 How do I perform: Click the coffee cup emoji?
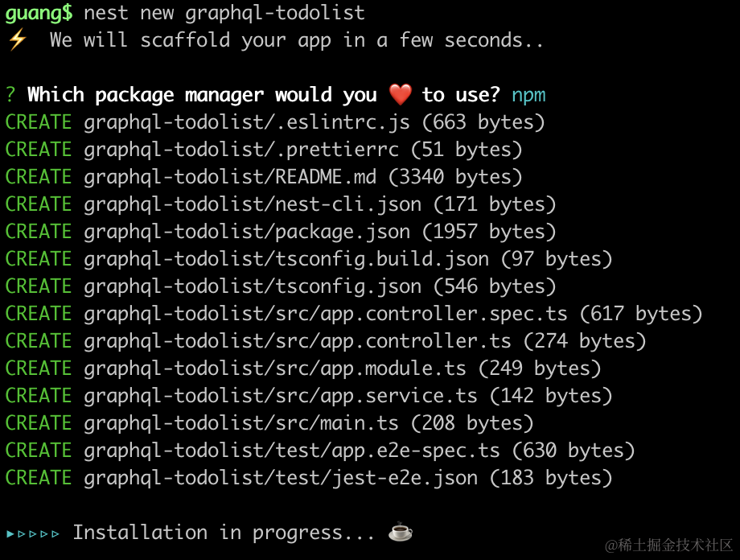pyautogui.click(x=400, y=532)
